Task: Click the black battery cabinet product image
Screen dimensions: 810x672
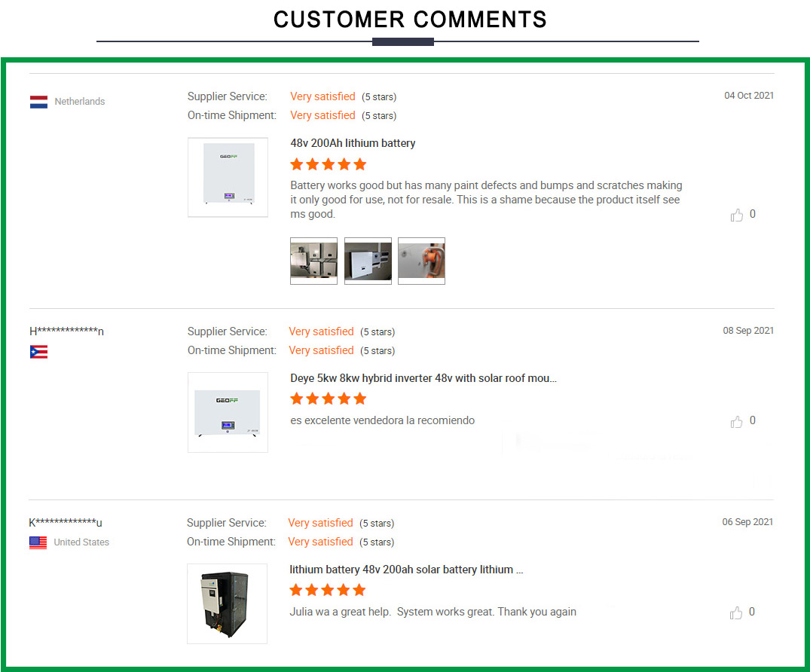Action: [227, 603]
